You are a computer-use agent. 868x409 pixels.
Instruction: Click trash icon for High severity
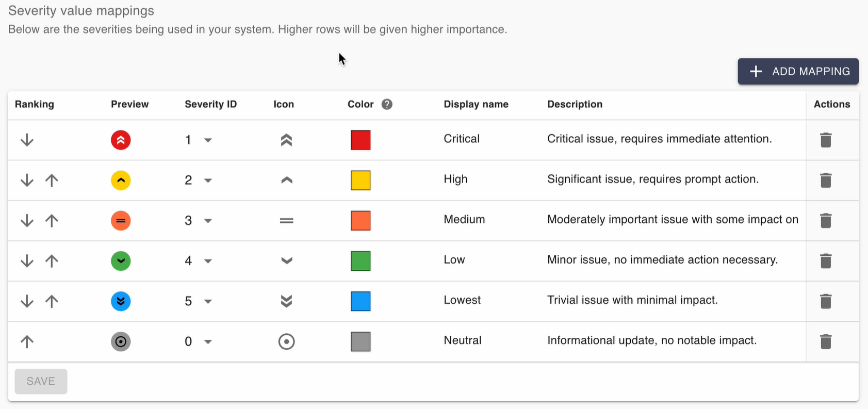point(826,180)
